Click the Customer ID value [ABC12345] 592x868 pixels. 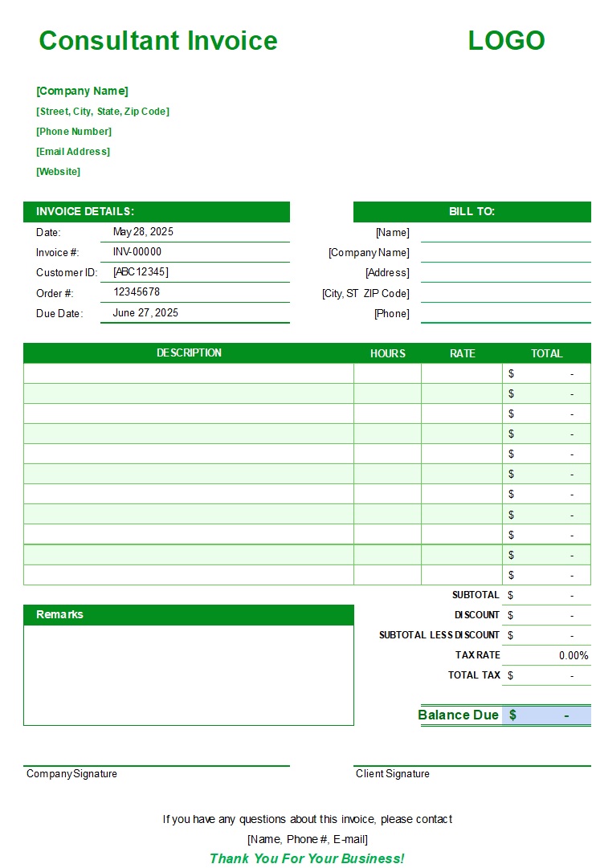coord(141,272)
